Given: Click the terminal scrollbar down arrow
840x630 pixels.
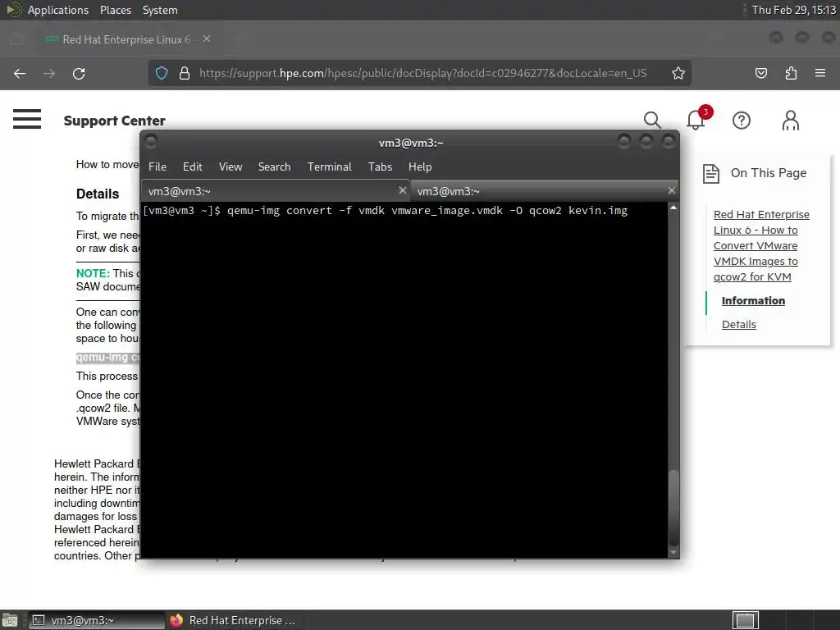Looking at the screenshot, I should pos(673,552).
